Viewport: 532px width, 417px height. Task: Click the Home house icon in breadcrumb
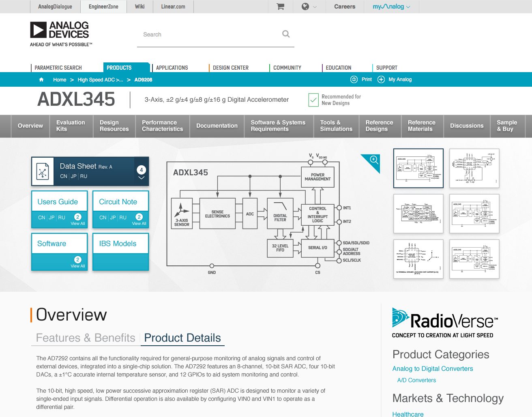click(41, 79)
